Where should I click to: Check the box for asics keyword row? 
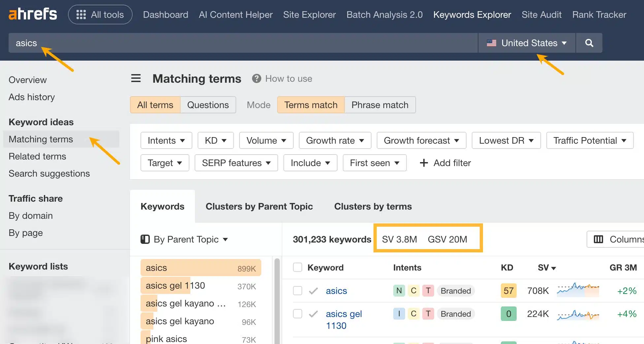pos(298,291)
